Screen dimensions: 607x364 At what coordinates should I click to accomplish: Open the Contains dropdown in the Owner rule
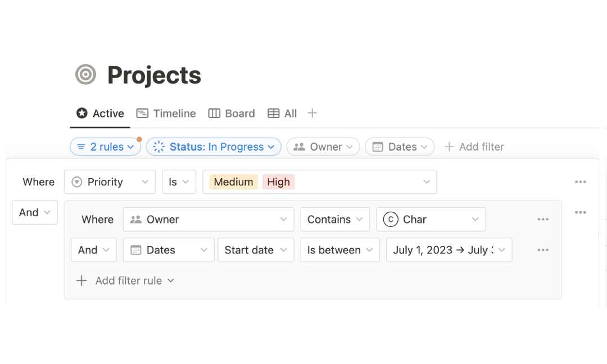[x=335, y=219]
